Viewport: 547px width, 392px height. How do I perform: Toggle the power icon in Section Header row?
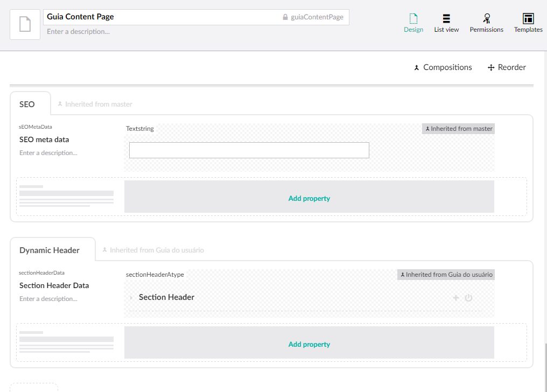click(468, 298)
